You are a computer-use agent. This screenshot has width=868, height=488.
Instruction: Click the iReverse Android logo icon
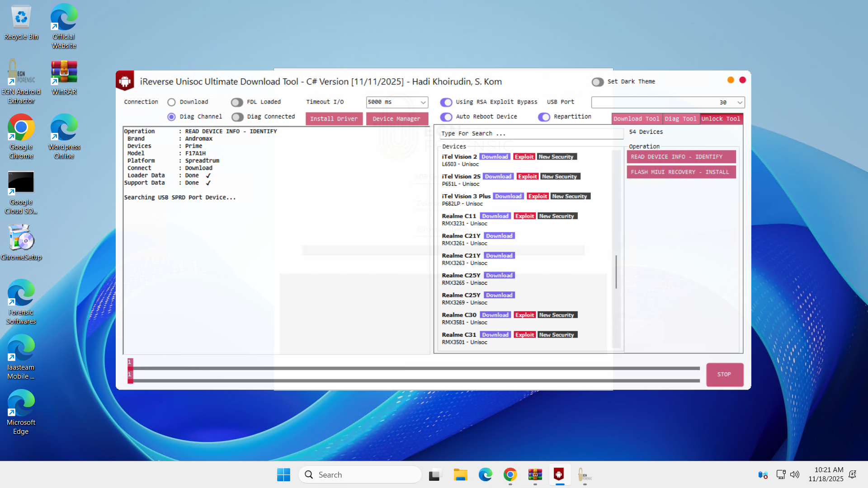coord(125,81)
